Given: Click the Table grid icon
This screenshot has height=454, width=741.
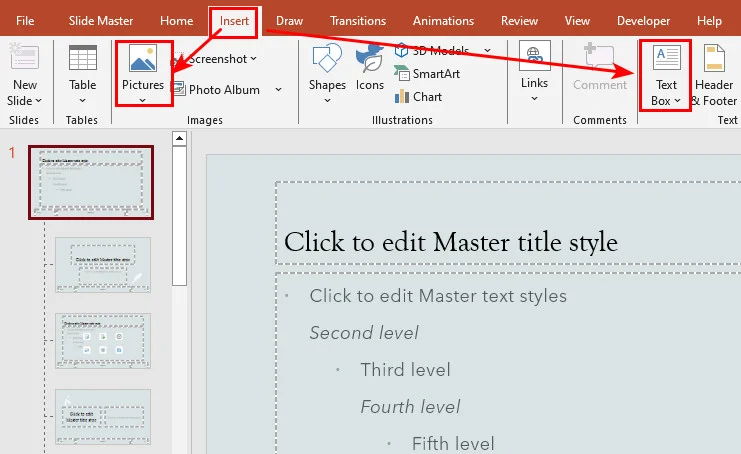Looking at the screenshot, I should point(83,58).
